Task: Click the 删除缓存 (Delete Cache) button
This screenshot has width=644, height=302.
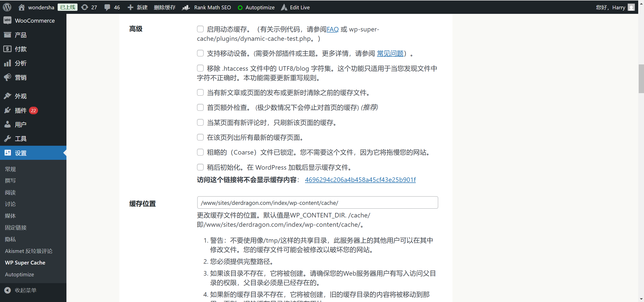Action: tap(165, 7)
